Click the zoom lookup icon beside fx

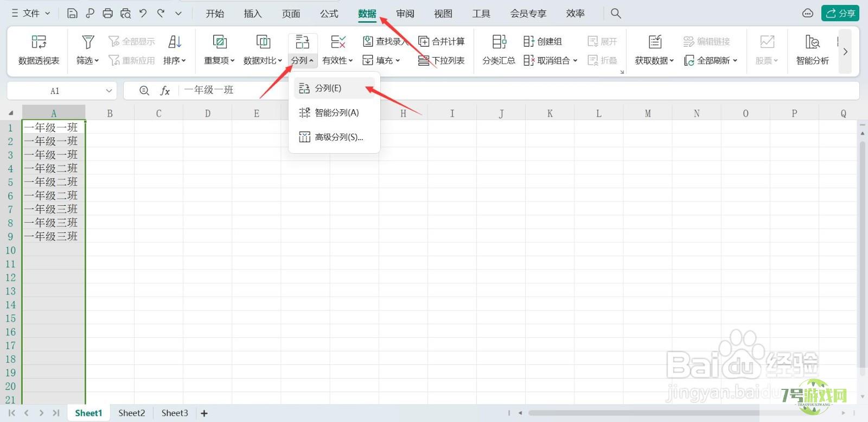(144, 91)
